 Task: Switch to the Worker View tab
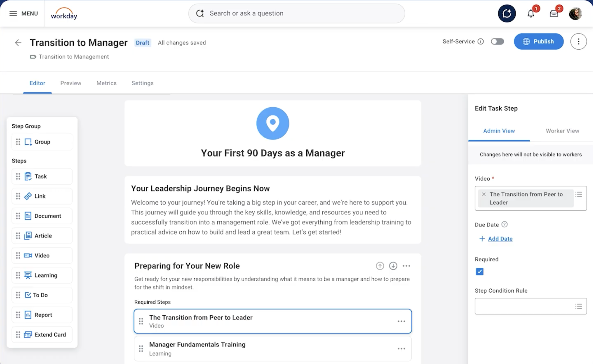562,131
